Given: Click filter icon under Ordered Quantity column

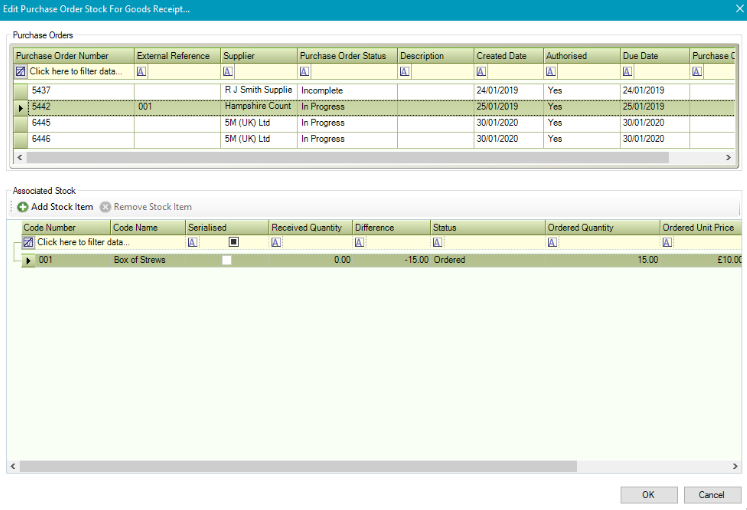Looking at the screenshot, I should (x=552, y=242).
